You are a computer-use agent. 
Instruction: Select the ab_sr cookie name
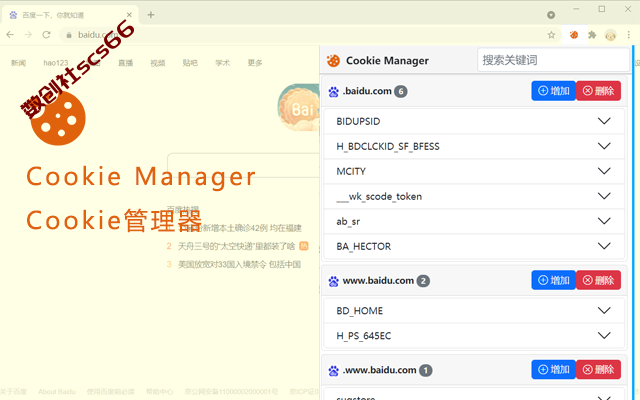[348, 222]
